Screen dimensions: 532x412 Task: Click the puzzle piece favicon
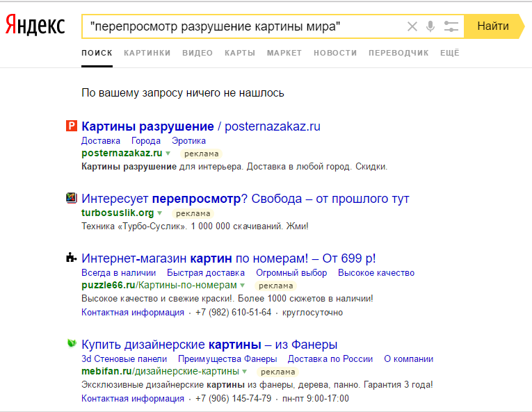tap(71, 258)
